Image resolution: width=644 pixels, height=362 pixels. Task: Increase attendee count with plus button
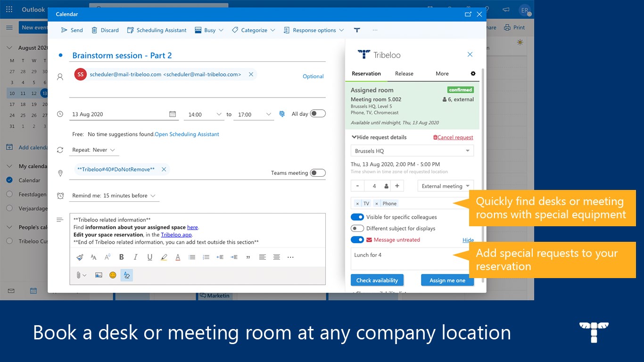[397, 186]
